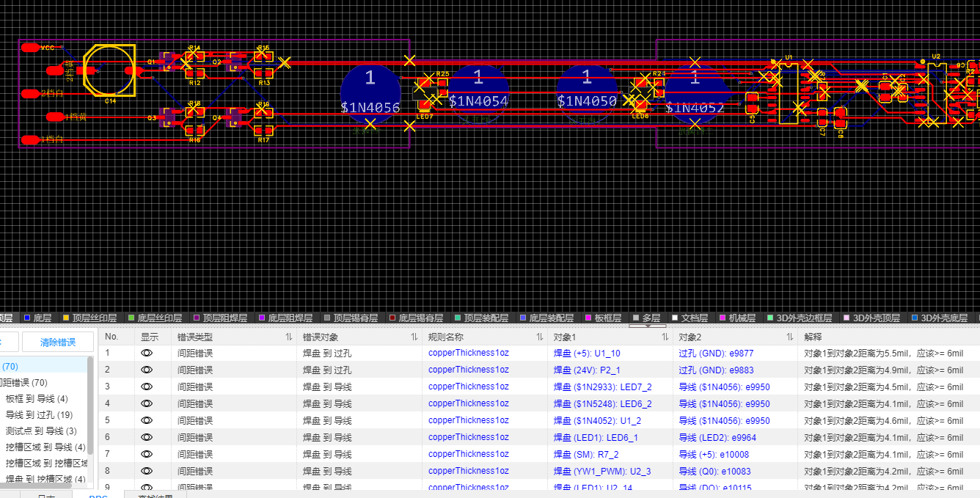Open link 焊盘 (+5): U1_10

586,354
